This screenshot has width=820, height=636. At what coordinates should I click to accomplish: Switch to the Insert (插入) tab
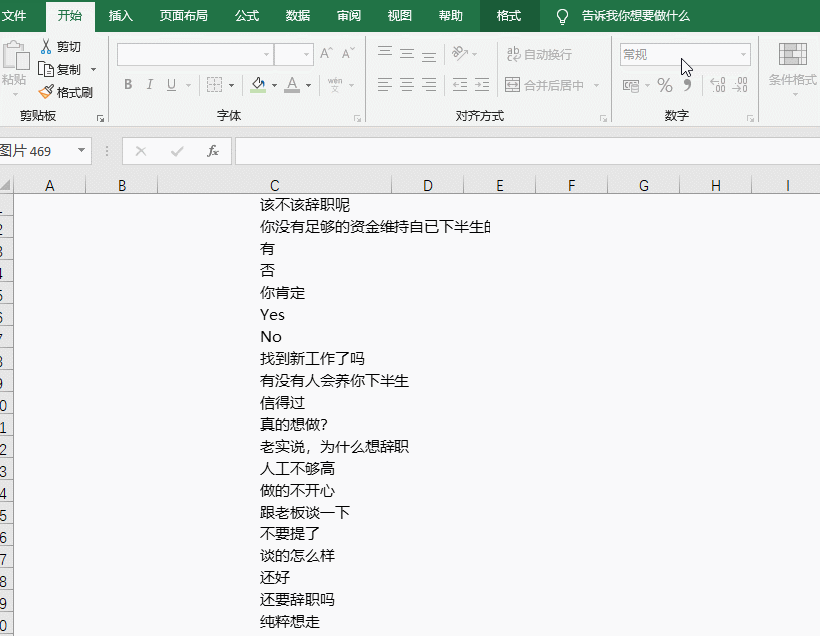tap(120, 16)
